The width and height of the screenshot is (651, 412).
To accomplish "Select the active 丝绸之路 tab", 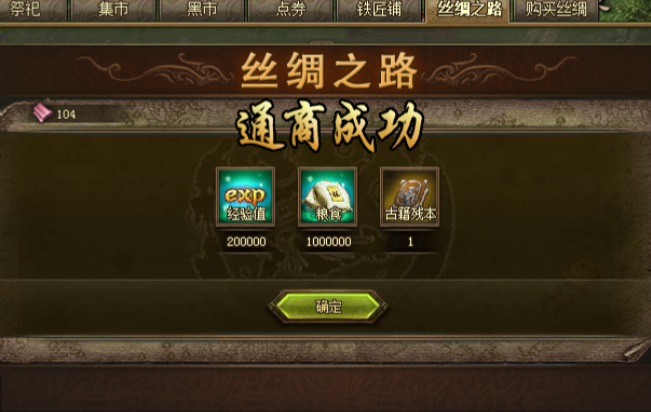I will (469, 10).
